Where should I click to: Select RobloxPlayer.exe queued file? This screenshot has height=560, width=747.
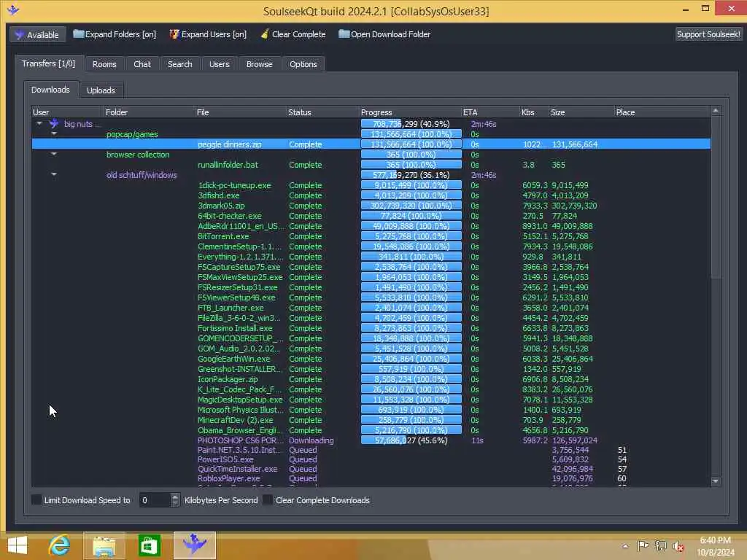coord(228,478)
